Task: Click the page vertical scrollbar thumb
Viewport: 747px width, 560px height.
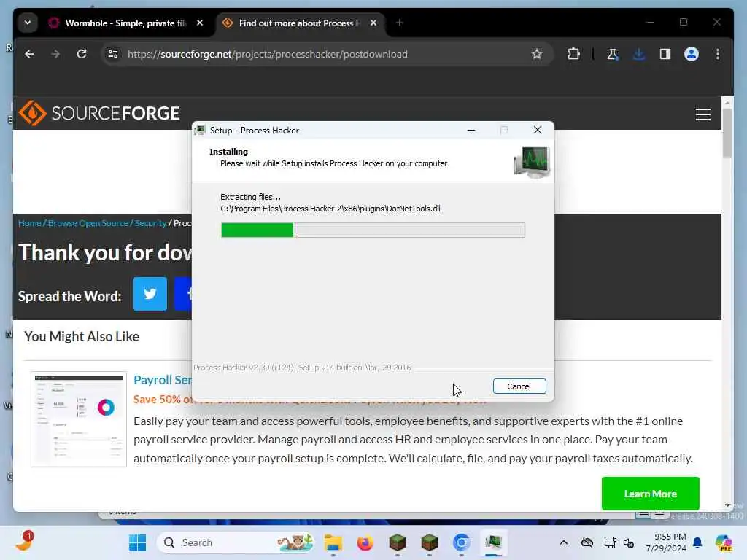Action: (727, 133)
